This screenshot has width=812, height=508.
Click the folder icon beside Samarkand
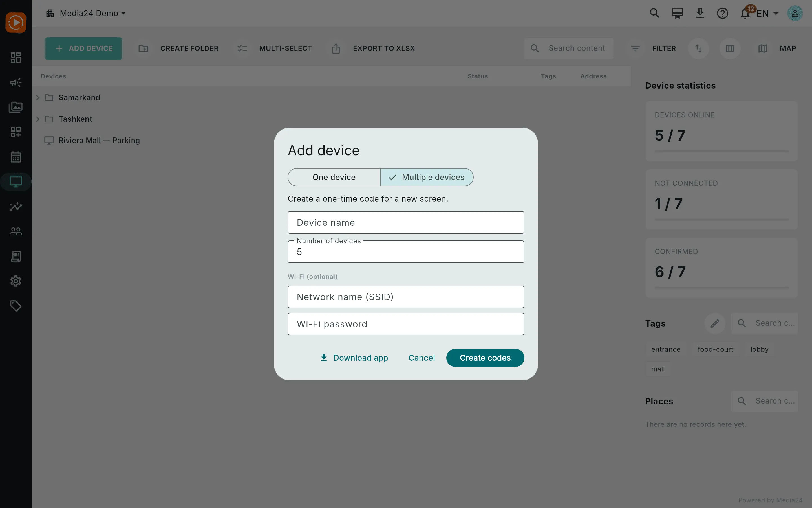coord(49,97)
